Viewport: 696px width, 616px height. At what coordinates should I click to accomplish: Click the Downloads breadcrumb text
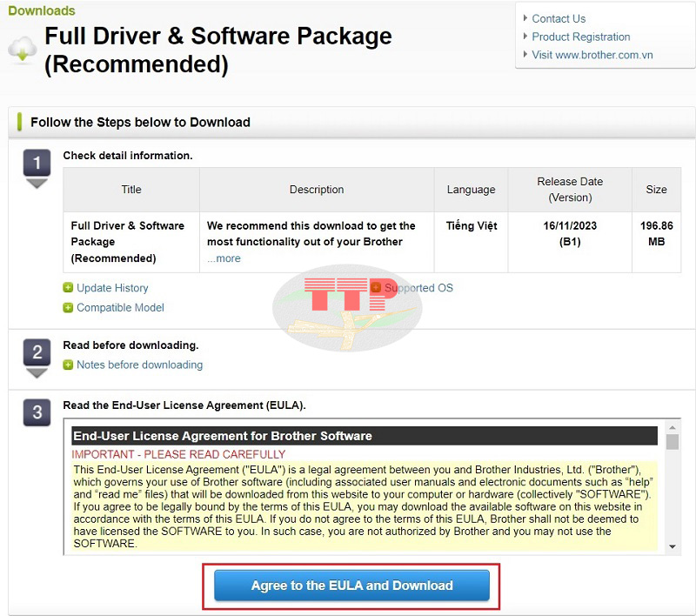click(x=42, y=10)
